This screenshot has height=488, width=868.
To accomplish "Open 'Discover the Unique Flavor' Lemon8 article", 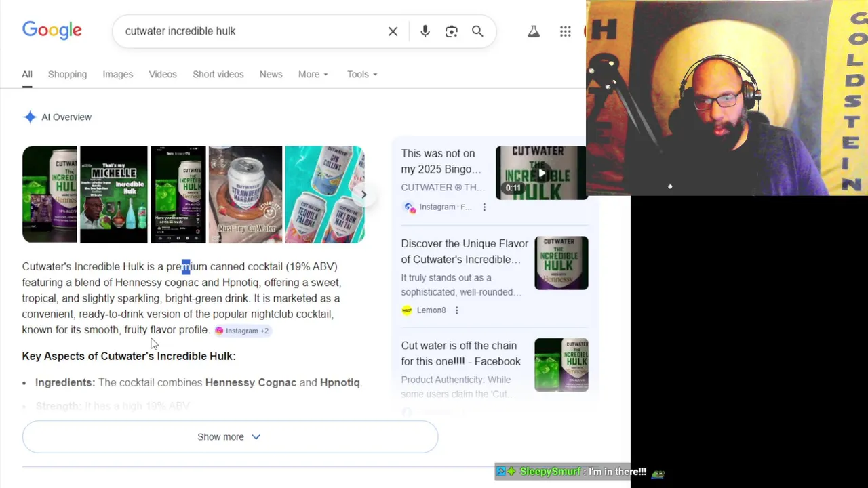I will click(465, 251).
